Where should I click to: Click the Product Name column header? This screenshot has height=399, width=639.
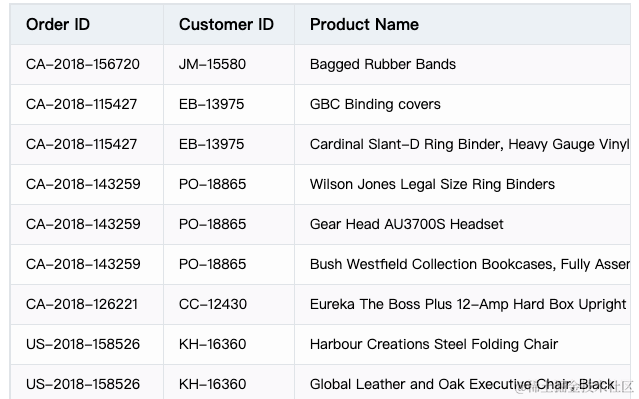pos(462,24)
